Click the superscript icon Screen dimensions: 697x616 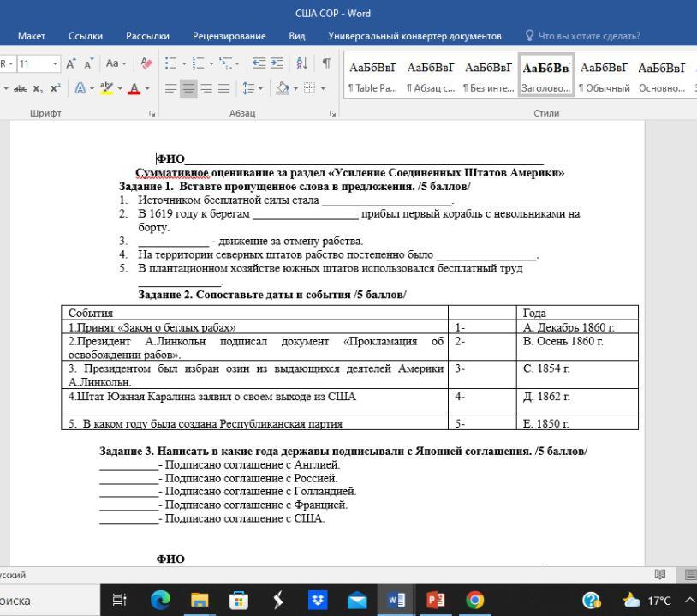[x=55, y=88]
